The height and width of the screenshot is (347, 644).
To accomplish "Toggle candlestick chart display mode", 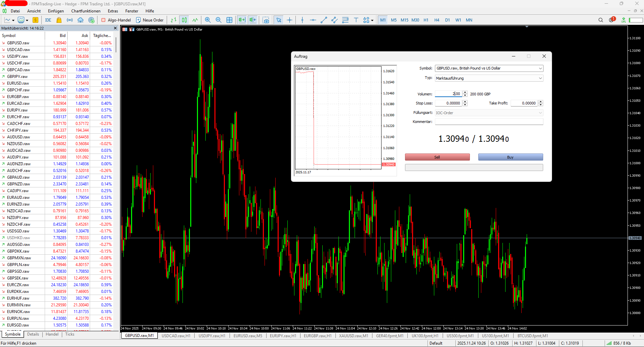I will coord(184,20).
